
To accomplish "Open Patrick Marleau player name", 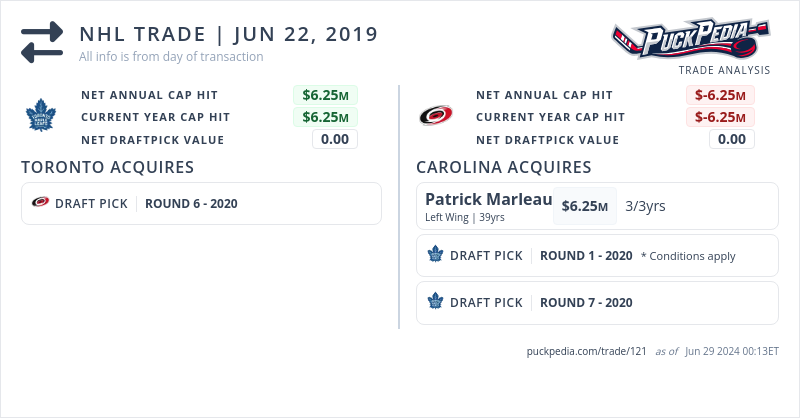I will point(488,199).
